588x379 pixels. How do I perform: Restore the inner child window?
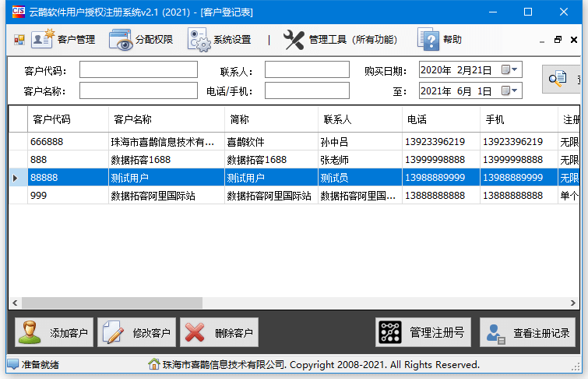[x=558, y=40]
